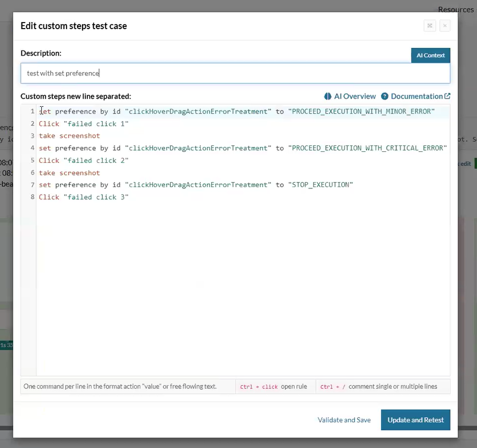The height and width of the screenshot is (448, 477).
Task: Click line number 8 in editor gutter
Action: coord(32,197)
